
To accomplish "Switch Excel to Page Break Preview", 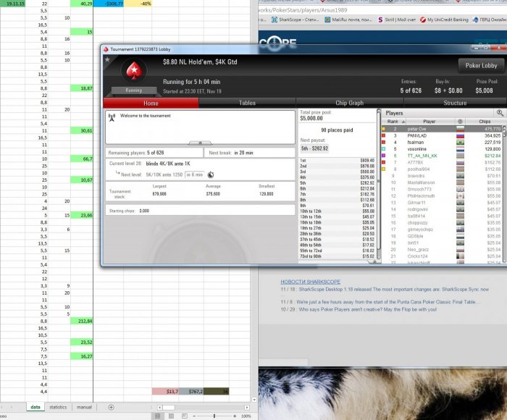I will click(184, 416).
